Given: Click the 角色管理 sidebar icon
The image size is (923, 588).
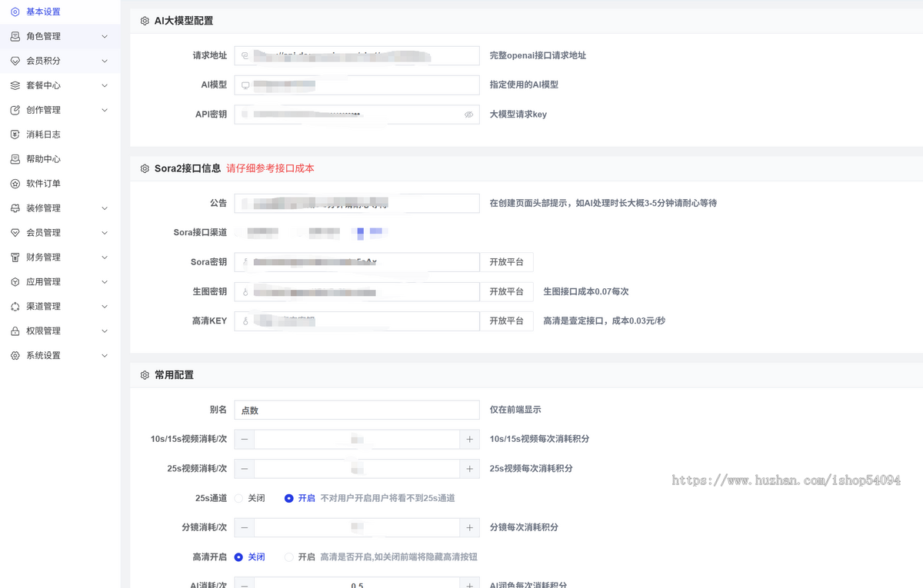Looking at the screenshot, I should pos(15,36).
